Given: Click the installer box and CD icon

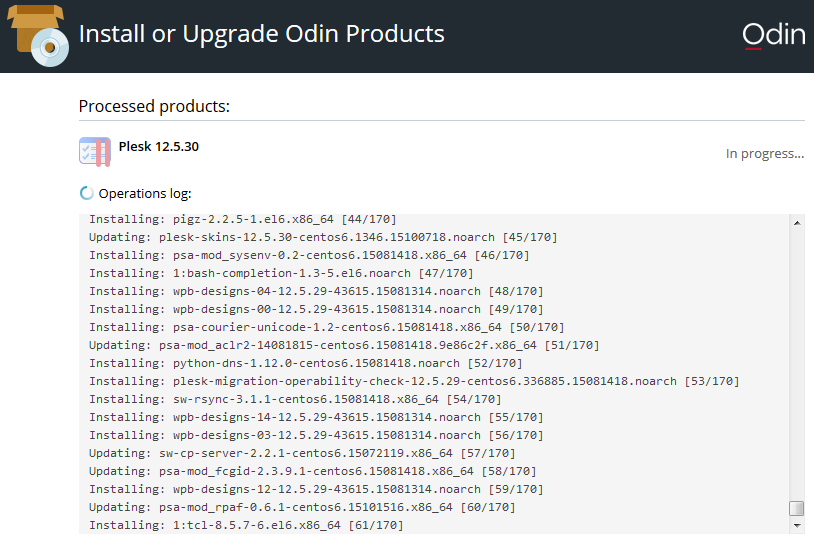Looking at the screenshot, I should pos(38,35).
